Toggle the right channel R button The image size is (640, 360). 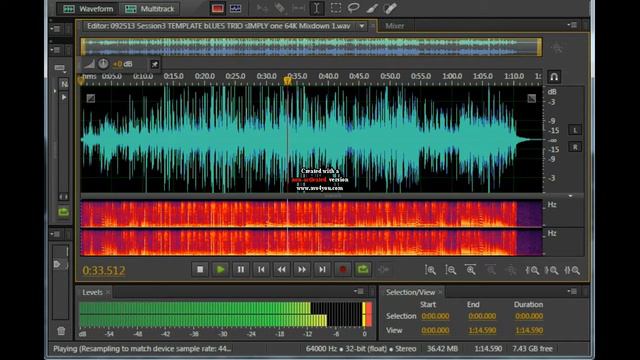coord(575,147)
